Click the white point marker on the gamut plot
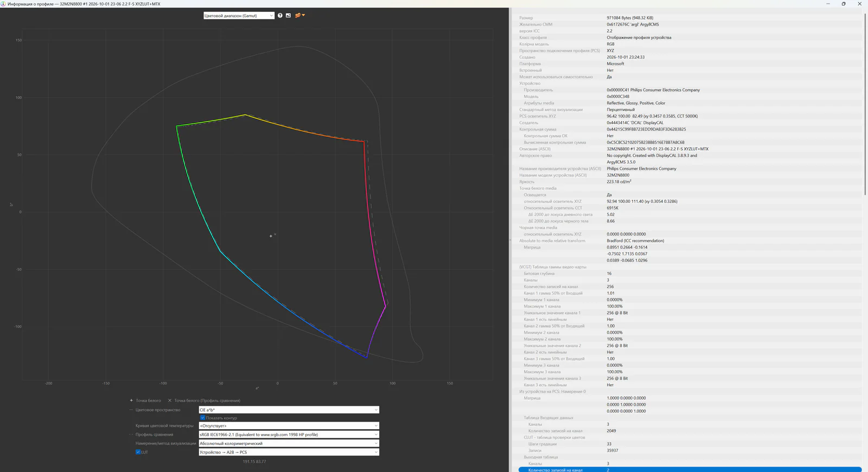 coord(271,236)
